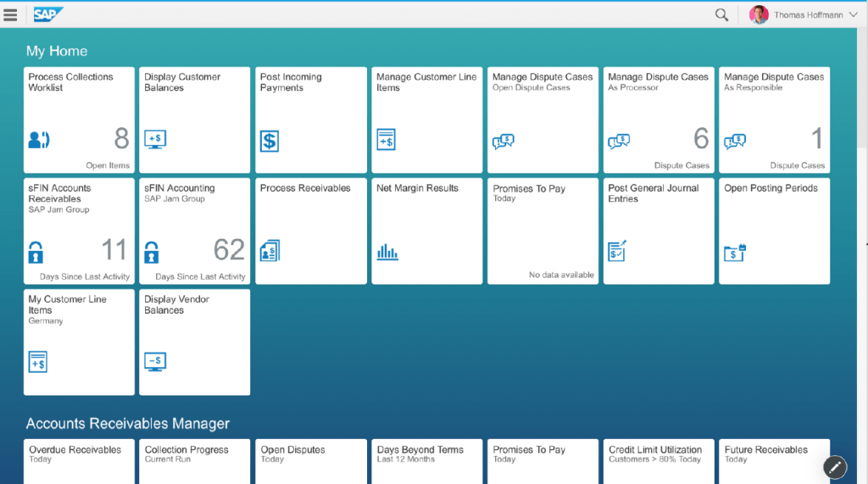The width and height of the screenshot is (868, 484).
Task: Click the edit pencil button
Action: [x=835, y=467]
